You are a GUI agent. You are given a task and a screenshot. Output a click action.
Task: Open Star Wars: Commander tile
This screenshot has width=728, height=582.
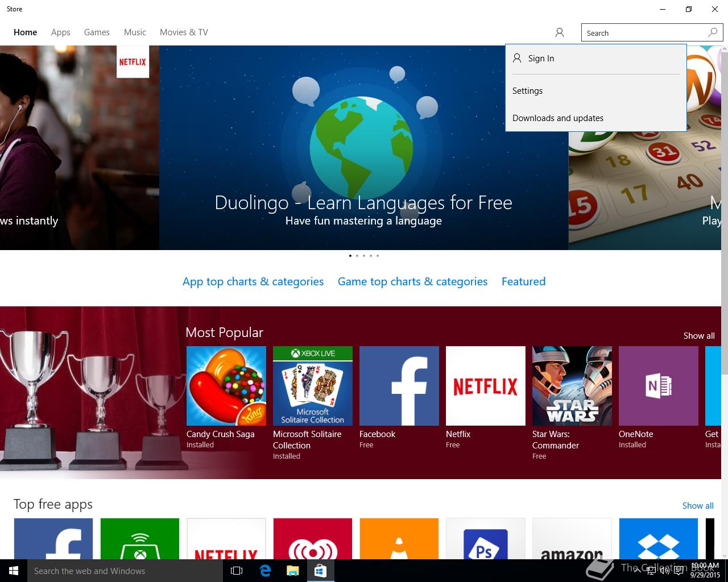[x=572, y=386]
